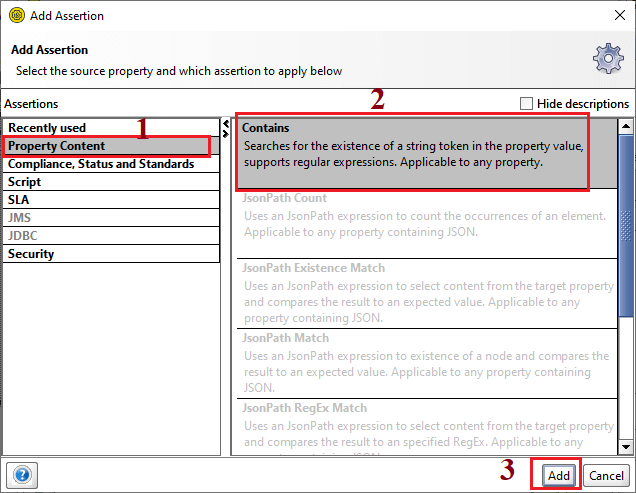The image size is (636, 493).
Task: Click the gear settings icon
Action: point(608,58)
